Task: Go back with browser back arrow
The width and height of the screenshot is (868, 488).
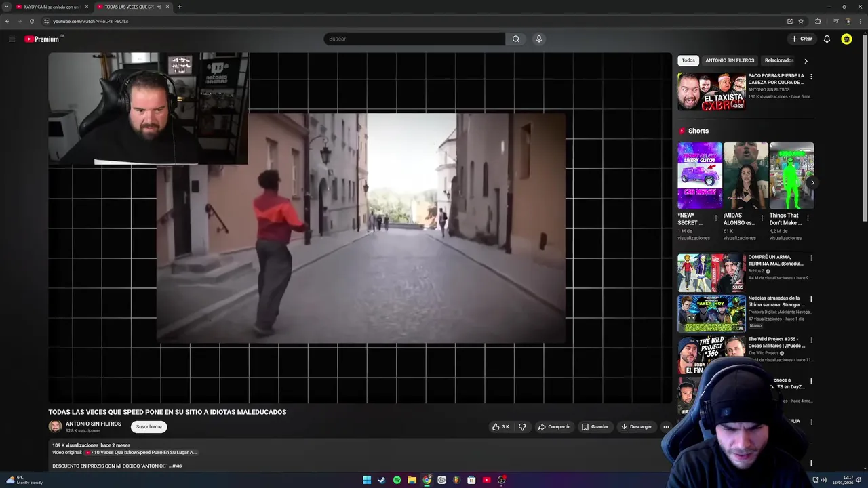Action: coord(7,21)
